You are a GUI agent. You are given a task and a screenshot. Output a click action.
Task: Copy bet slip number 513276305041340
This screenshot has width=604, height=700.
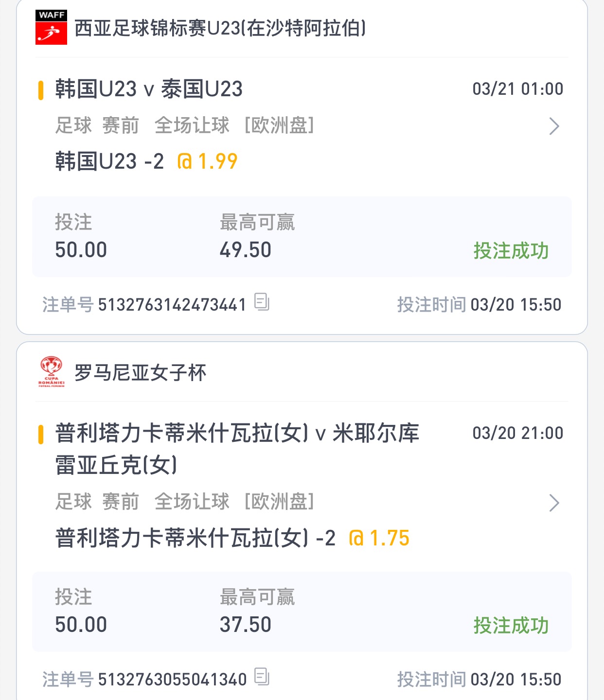coord(262,677)
